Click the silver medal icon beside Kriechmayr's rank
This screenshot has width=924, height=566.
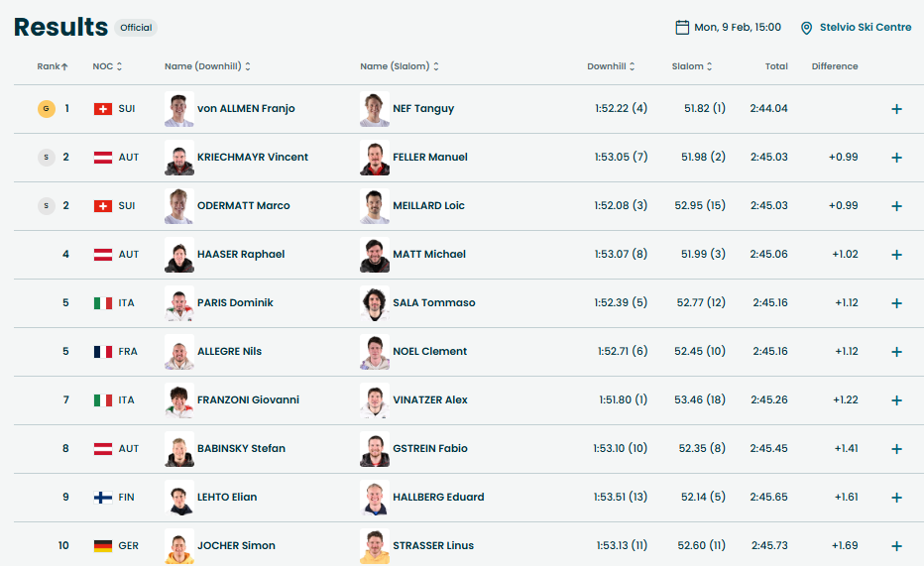(46, 157)
